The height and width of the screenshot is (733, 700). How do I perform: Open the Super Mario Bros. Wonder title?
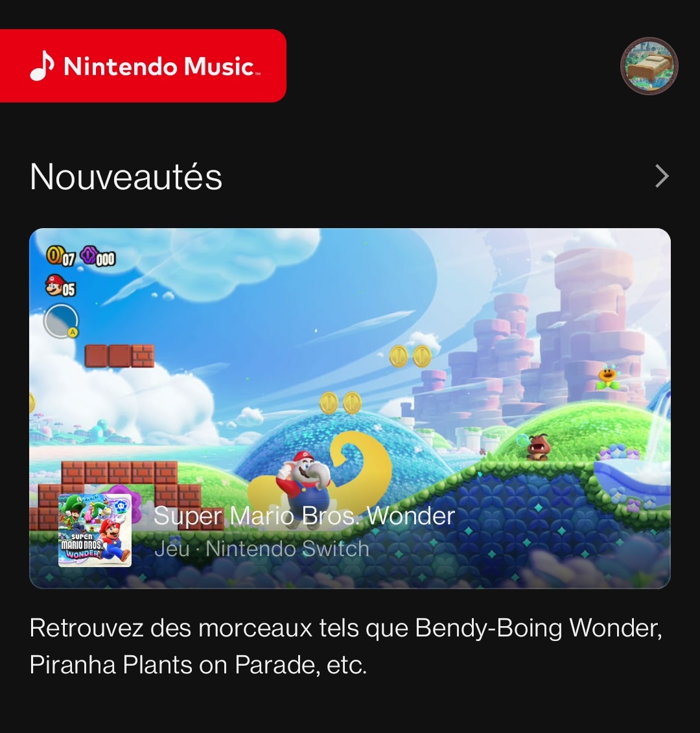(304, 516)
